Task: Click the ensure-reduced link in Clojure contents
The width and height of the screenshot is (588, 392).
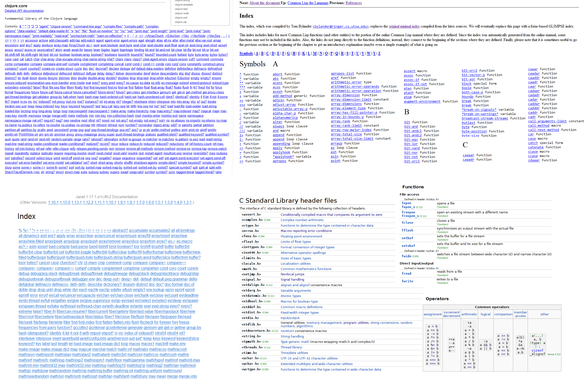Action: point(15,83)
